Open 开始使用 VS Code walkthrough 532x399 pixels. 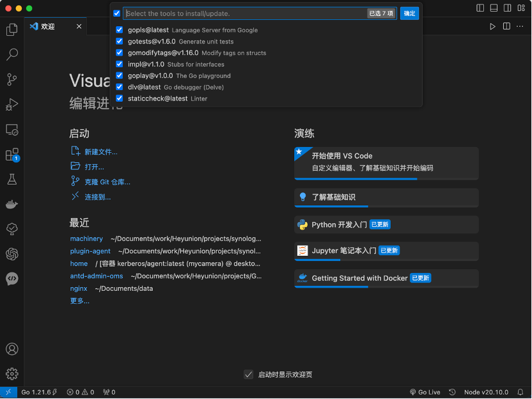(x=386, y=164)
